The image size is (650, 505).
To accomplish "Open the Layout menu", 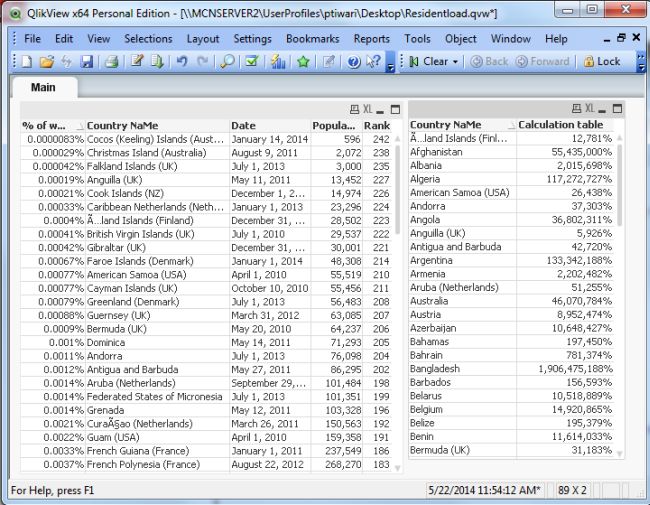I will [x=203, y=39].
